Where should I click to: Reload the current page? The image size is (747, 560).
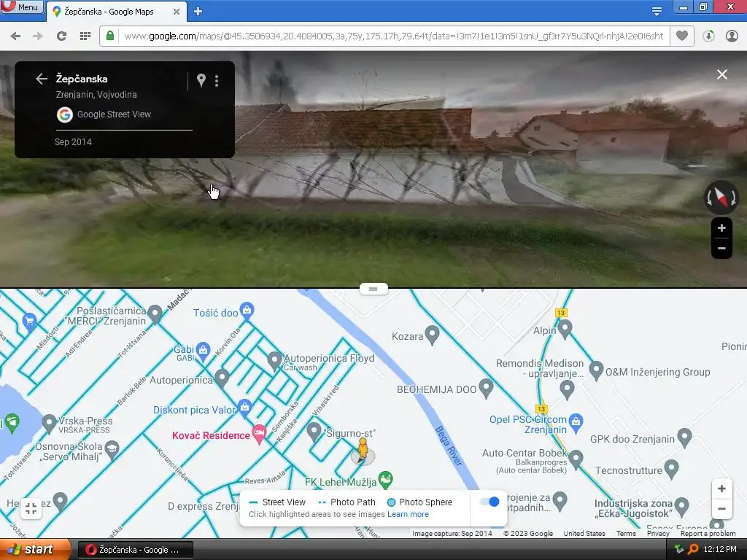(x=61, y=36)
